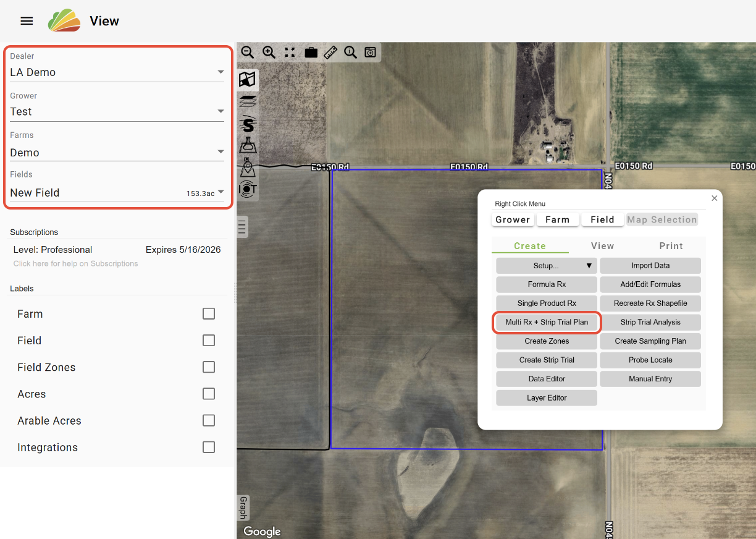Open the hamburger navigation menu

pos(27,21)
